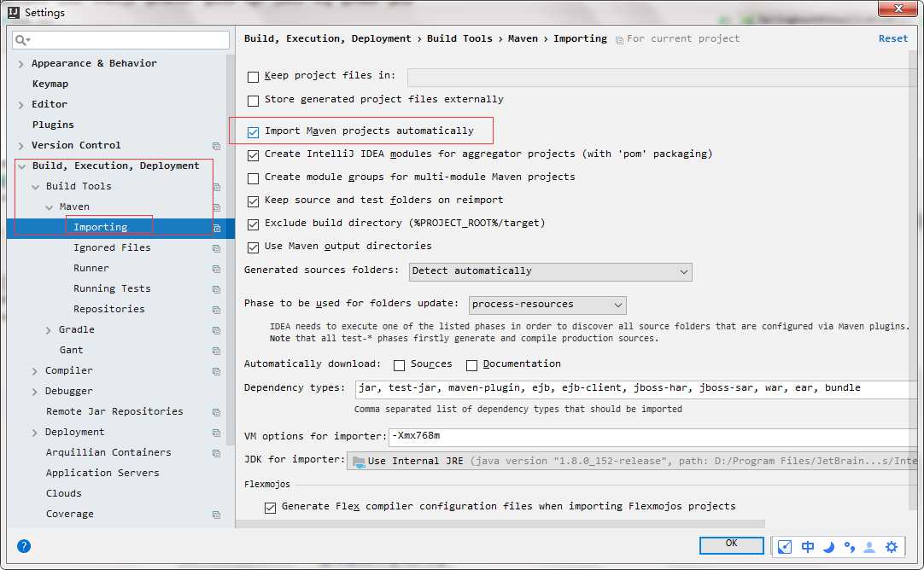Viewport: 924px width, 570px height.
Task: Click the search magnifier icon in the search box
Action: (x=22, y=40)
